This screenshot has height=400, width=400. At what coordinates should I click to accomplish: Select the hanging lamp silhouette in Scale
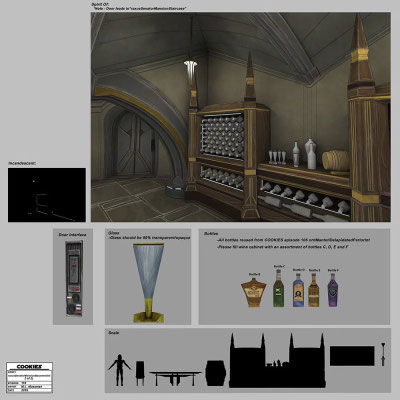click(383, 354)
